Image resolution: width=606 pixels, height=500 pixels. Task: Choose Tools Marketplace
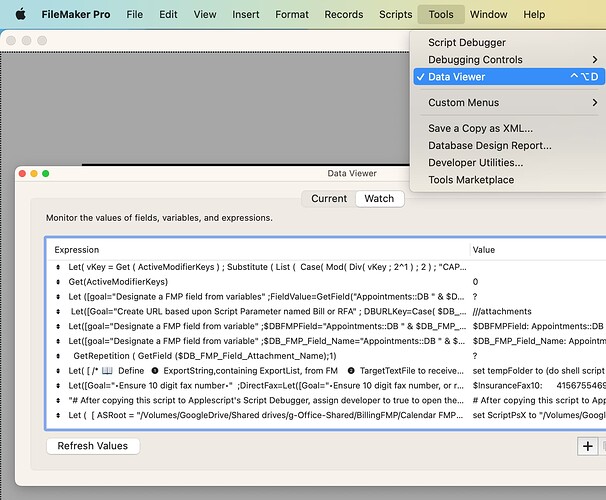tap(509, 180)
